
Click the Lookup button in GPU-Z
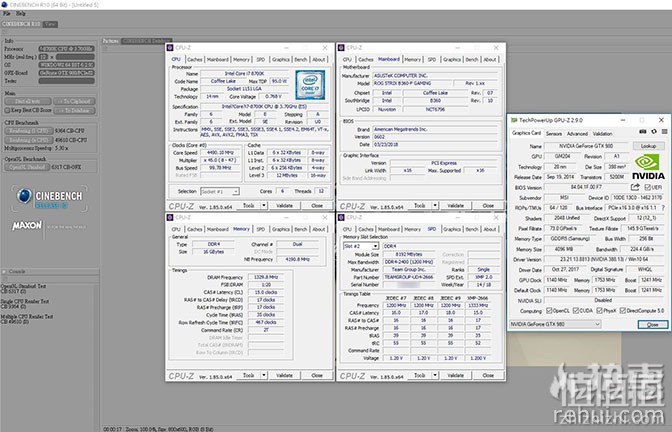(x=648, y=146)
